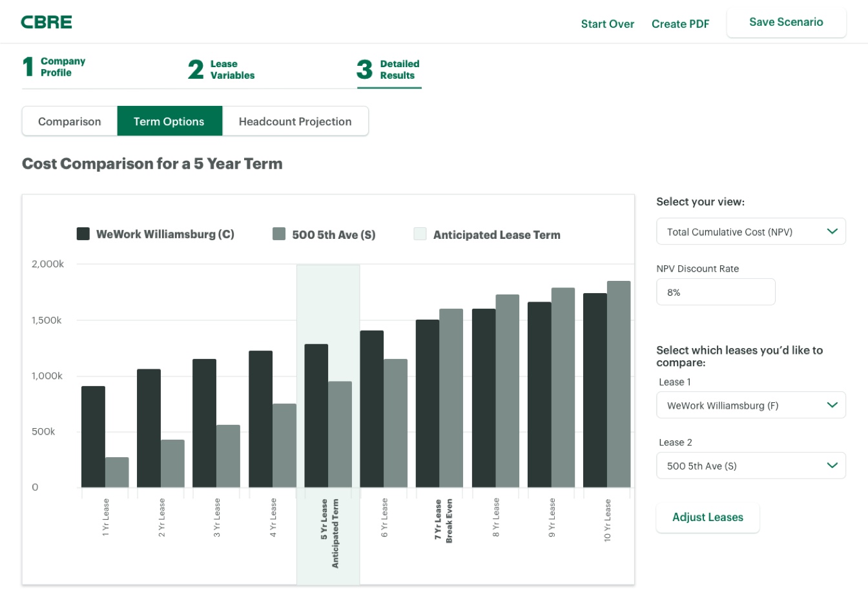The height and width of the screenshot is (616, 868).
Task: Click the '10 Yr Lease' axis label
Action: pos(607,520)
